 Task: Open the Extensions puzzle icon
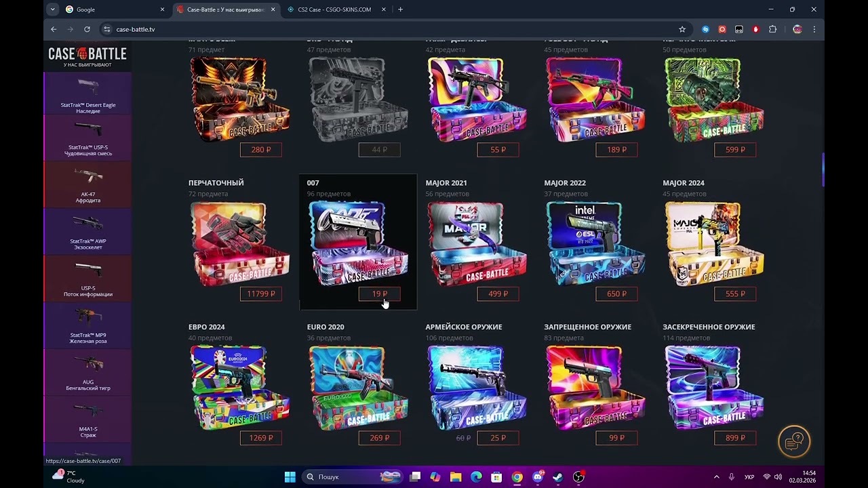(772, 29)
